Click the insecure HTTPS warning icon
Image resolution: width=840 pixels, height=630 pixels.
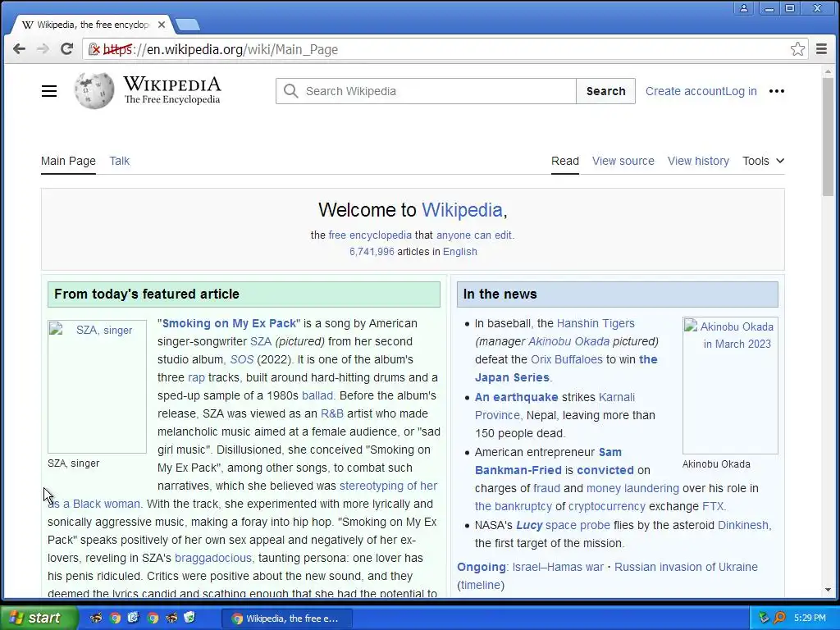[95, 49]
